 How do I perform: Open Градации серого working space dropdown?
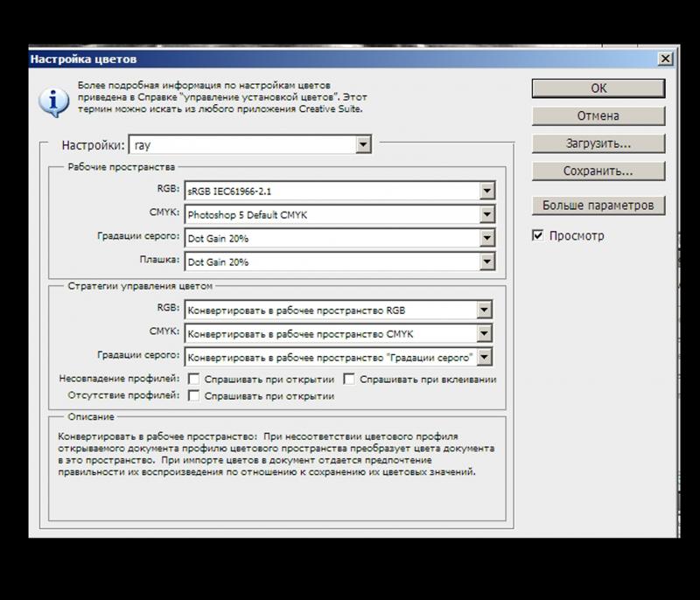[487, 238]
